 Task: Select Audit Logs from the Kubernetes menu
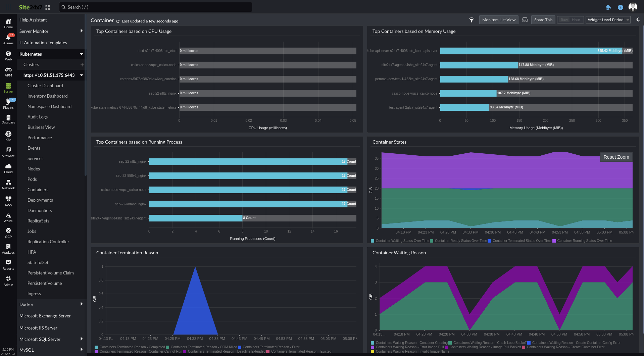click(37, 117)
